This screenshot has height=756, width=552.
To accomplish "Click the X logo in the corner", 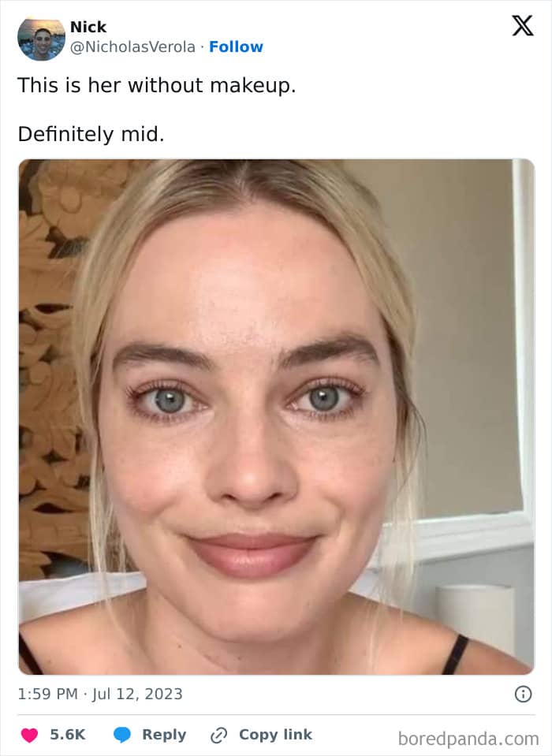I will click(x=523, y=25).
